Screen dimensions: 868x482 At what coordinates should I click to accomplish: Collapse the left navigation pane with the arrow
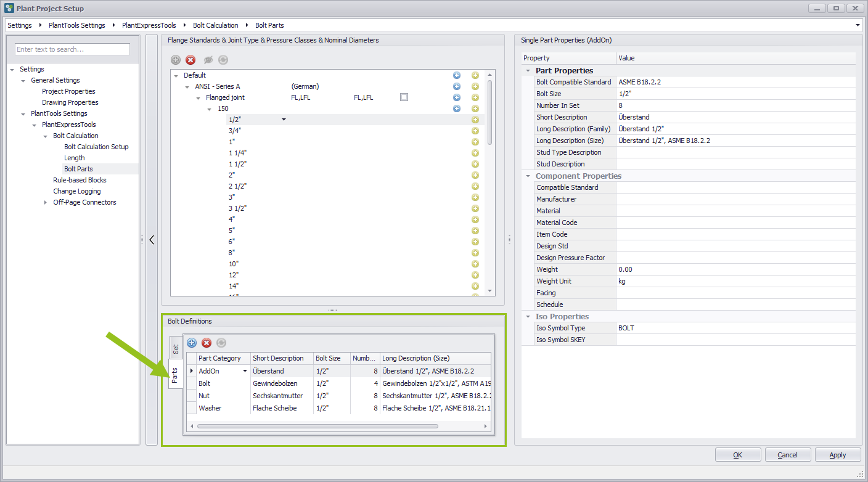pyautogui.click(x=152, y=240)
